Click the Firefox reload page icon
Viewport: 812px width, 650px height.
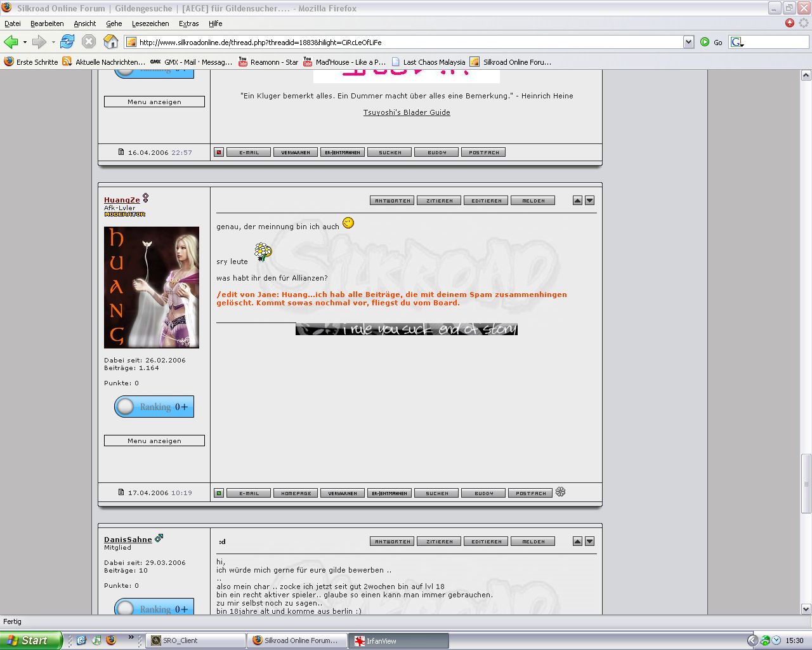67,42
